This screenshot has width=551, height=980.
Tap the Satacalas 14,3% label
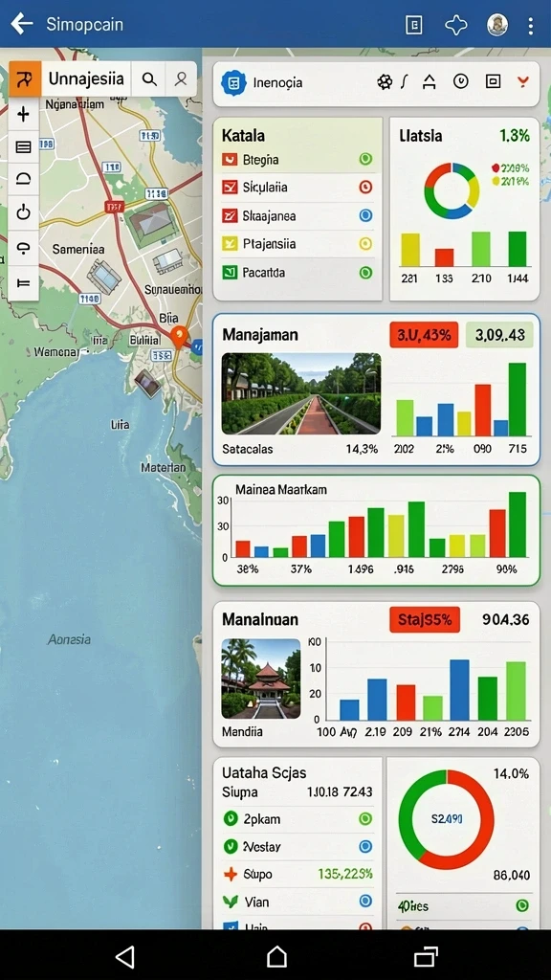click(x=299, y=449)
